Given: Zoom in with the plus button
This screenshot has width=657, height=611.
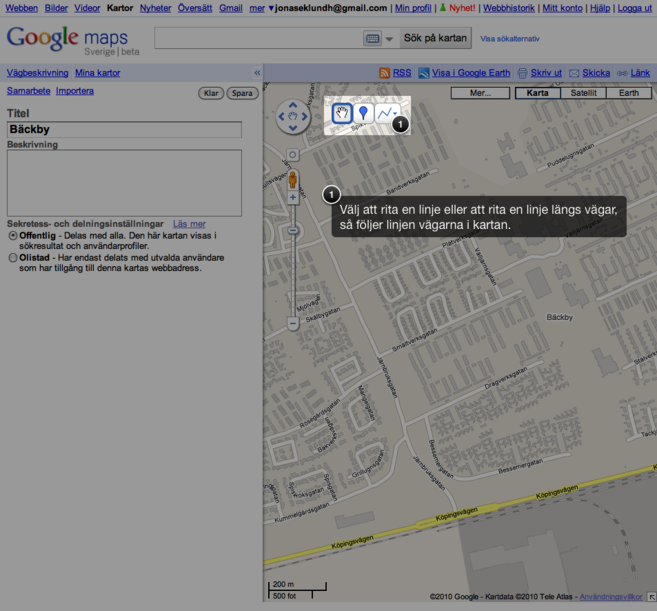Looking at the screenshot, I should click(293, 198).
